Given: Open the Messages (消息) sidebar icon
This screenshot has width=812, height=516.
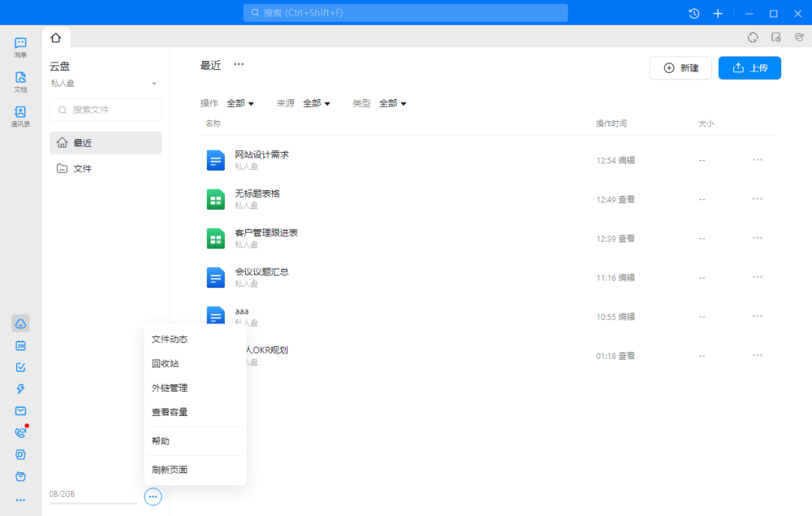Looking at the screenshot, I should point(20,47).
